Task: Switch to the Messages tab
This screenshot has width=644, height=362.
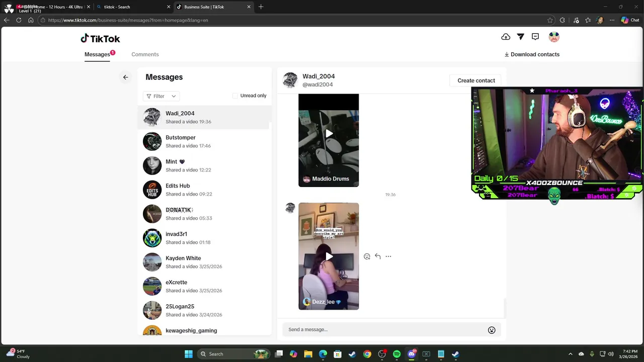Action: click(97, 54)
